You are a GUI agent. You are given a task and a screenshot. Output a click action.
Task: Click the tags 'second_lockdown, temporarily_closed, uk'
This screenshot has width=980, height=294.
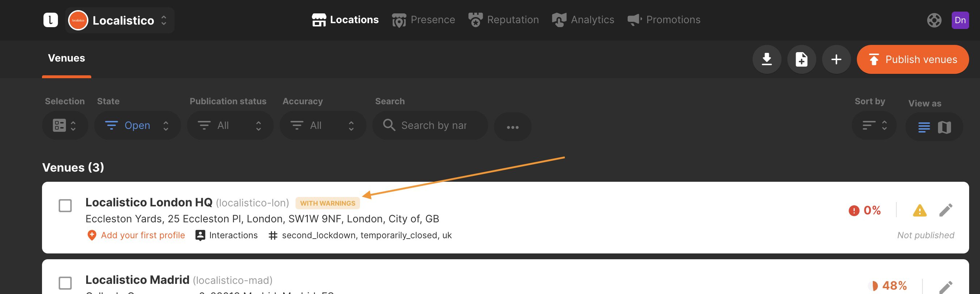pyautogui.click(x=367, y=235)
